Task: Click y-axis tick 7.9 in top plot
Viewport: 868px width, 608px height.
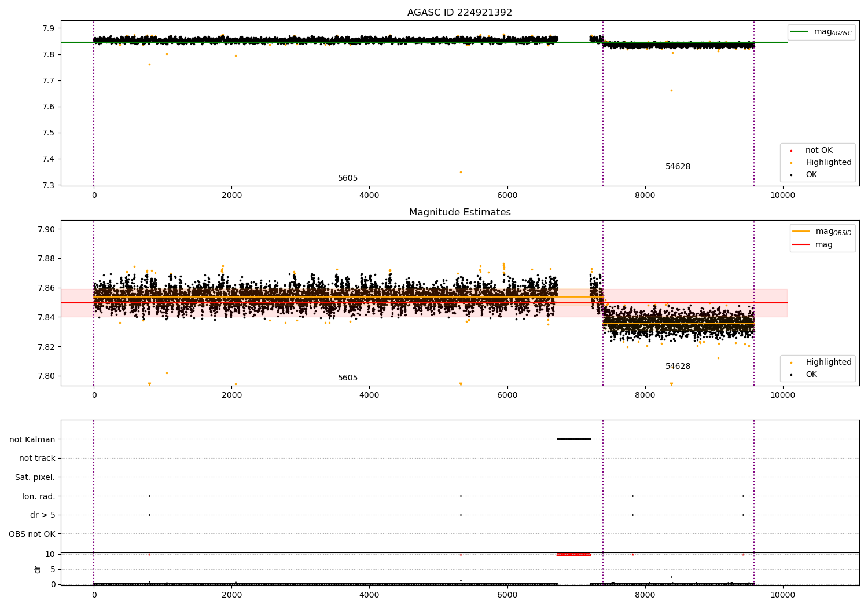Action: (x=49, y=28)
